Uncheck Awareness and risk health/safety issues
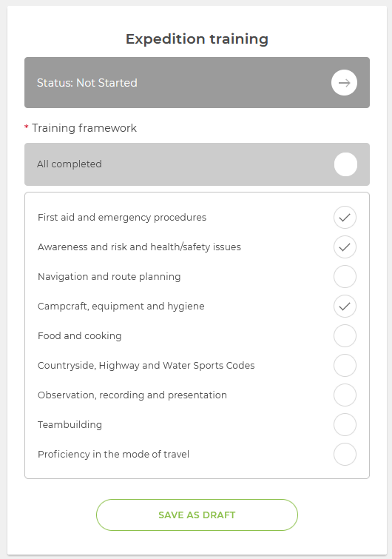 coord(345,247)
